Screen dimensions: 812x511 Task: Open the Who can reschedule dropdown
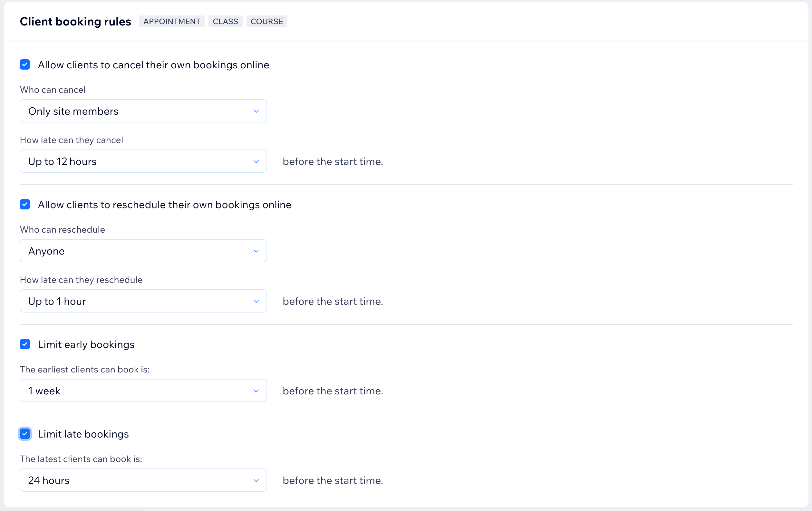click(143, 251)
